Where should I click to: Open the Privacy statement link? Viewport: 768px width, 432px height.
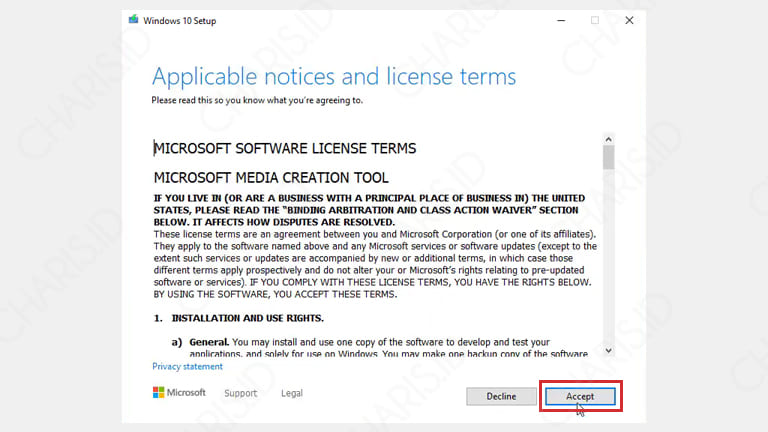click(187, 366)
